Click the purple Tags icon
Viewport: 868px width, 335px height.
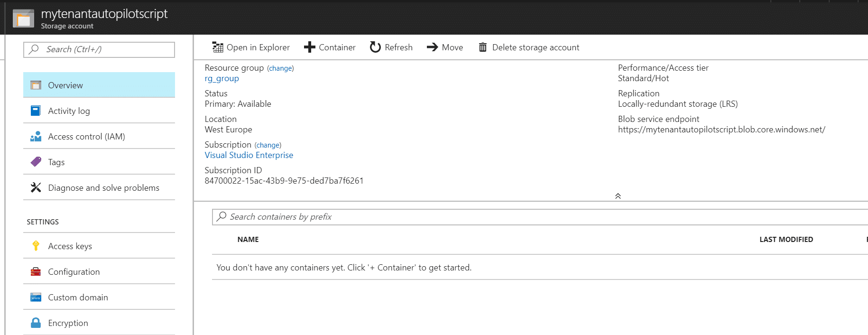coord(36,162)
